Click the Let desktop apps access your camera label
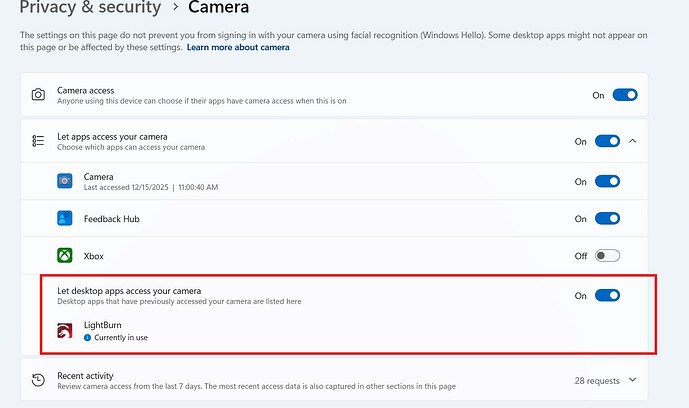This screenshot has height=408, width=689. tap(129, 291)
